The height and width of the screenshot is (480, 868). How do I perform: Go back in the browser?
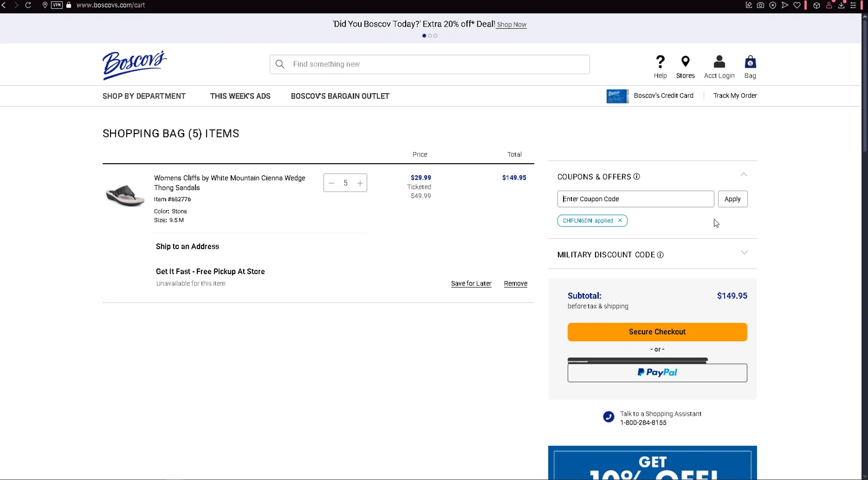[3, 5]
